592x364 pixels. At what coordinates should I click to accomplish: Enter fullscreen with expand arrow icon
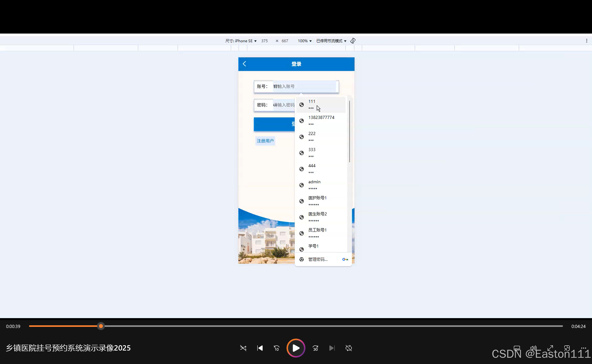[x=550, y=348]
